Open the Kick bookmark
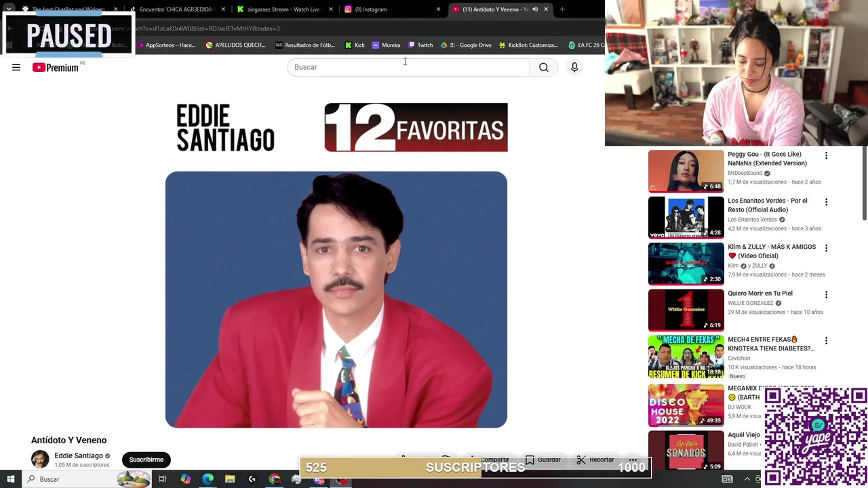Viewport: 868px width, 488px height. [x=355, y=45]
